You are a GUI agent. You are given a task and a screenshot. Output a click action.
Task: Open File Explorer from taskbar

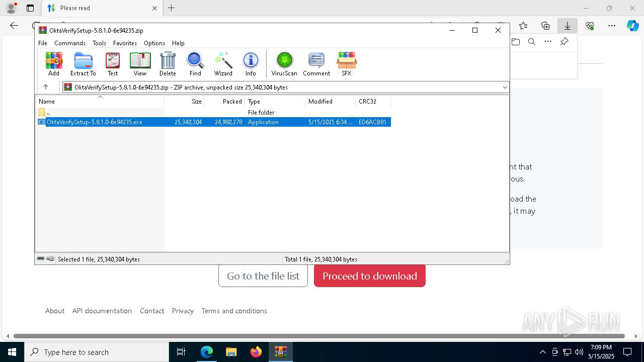(x=231, y=352)
